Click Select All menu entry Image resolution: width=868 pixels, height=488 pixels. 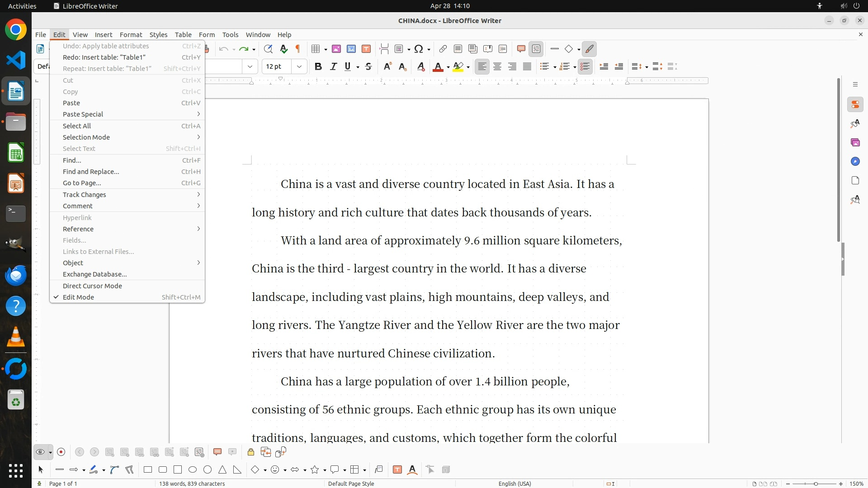click(x=77, y=126)
